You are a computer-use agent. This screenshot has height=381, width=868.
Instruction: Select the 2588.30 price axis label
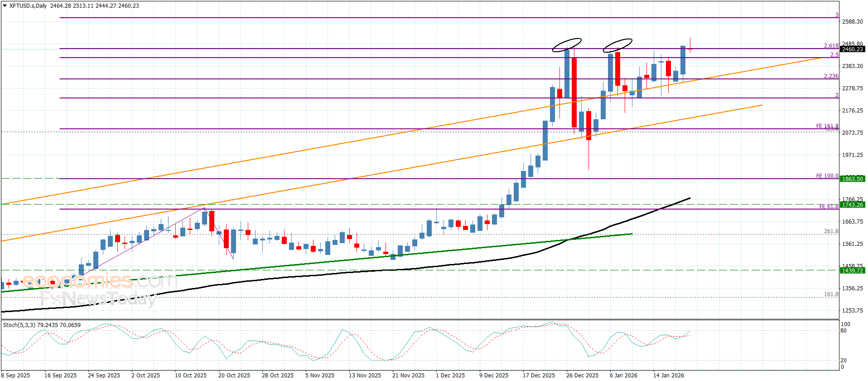(852, 21)
